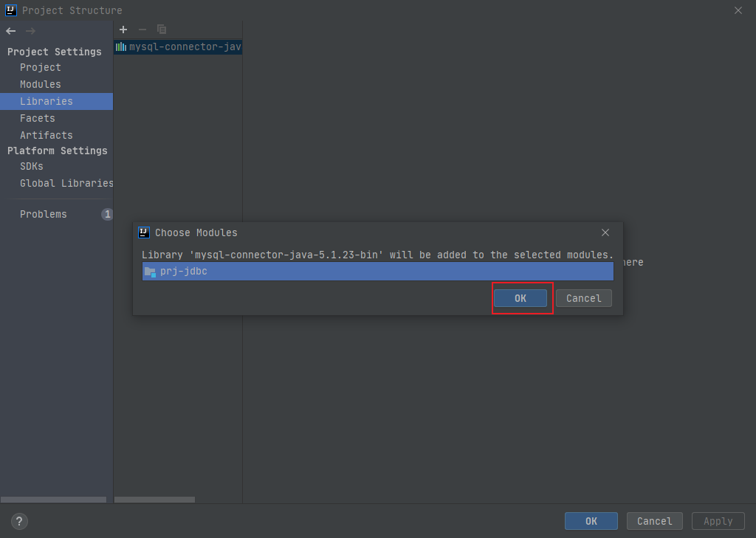The image size is (756, 538).
Task: Copy the selected library icon
Action: click(162, 30)
